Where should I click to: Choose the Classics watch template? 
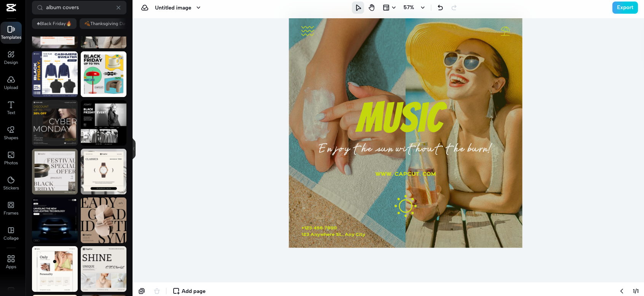104,172
